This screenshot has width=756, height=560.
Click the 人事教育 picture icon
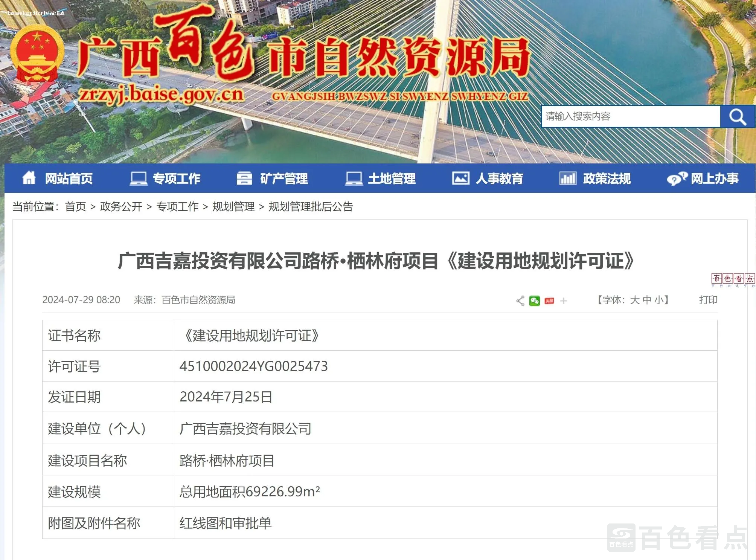(460, 178)
